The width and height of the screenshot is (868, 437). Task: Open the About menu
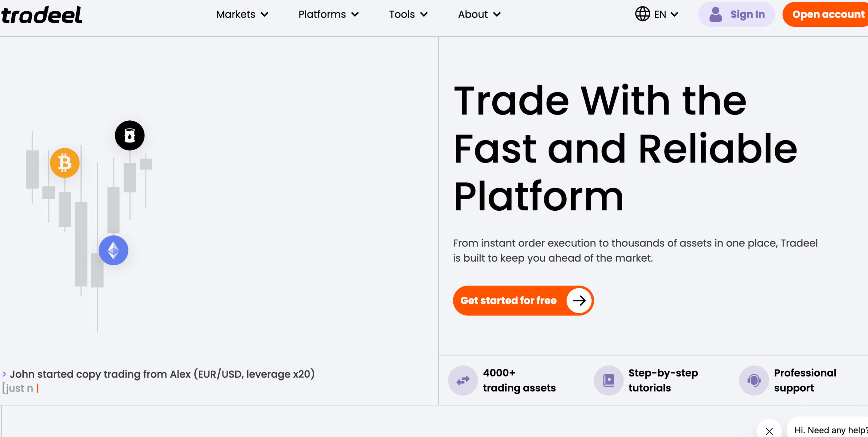coord(479,14)
